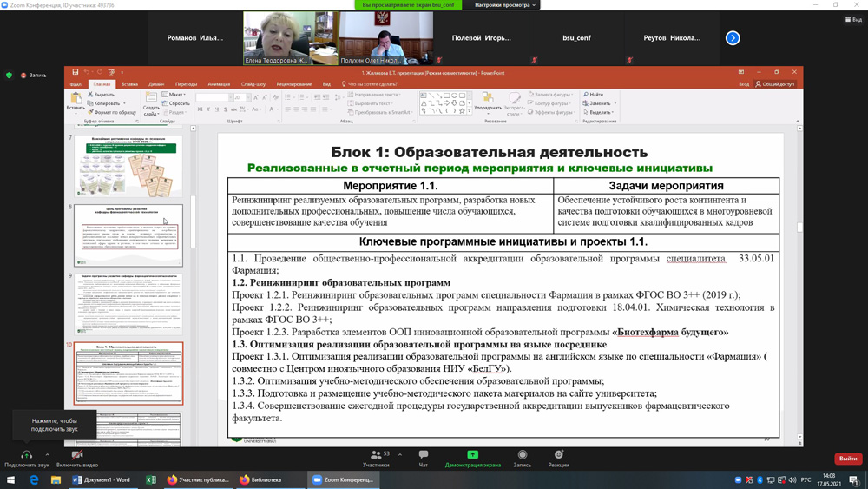Select the Вставка ribbon tab

point(129,84)
